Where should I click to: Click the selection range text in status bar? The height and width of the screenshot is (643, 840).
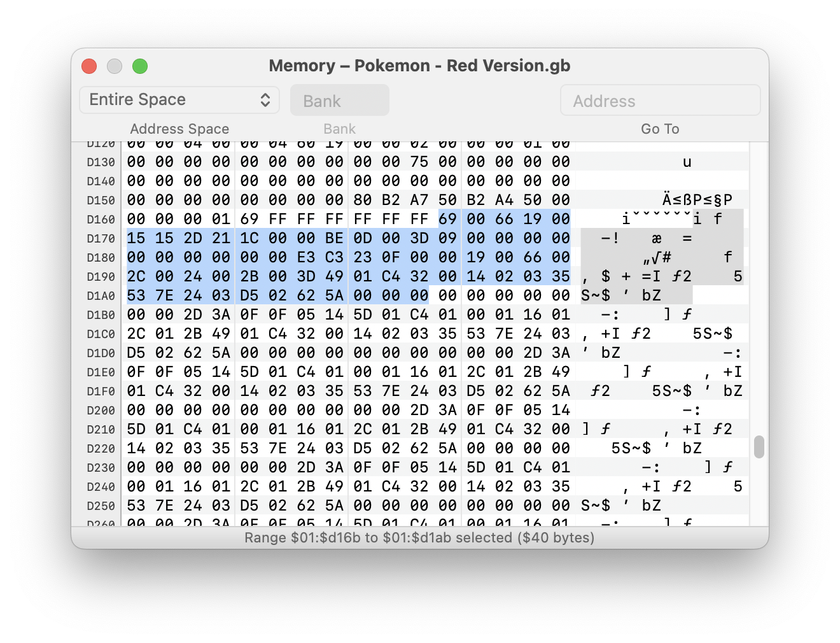tap(419, 537)
